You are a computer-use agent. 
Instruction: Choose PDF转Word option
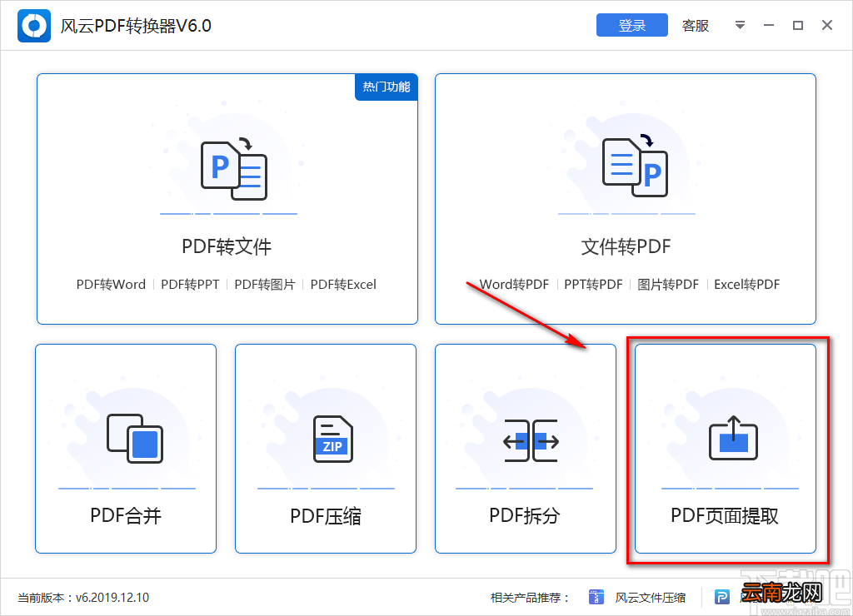111,285
